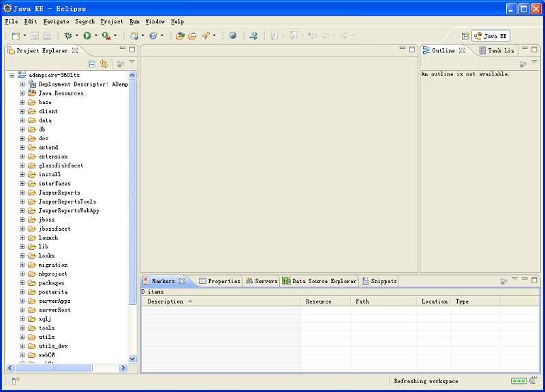
Task: Click the Open Perspective icon
Action: click(465, 36)
